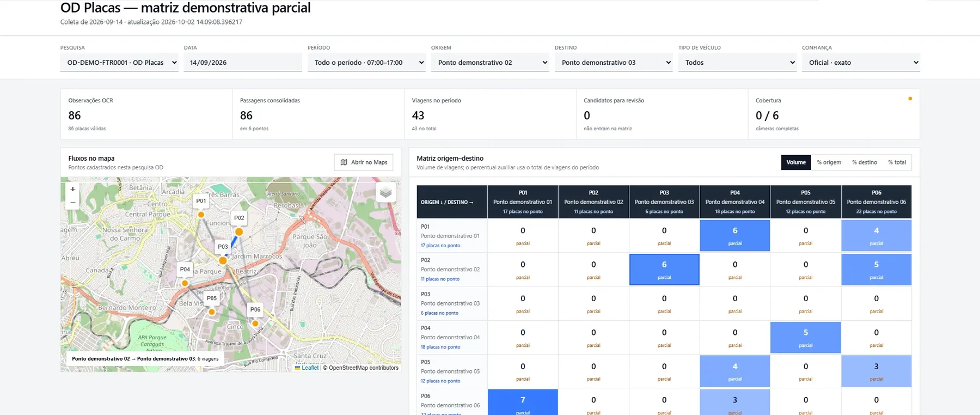Screen dimensions: 980x415
Task: Select highlighted P02 to P03 cell
Action: click(x=664, y=270)
